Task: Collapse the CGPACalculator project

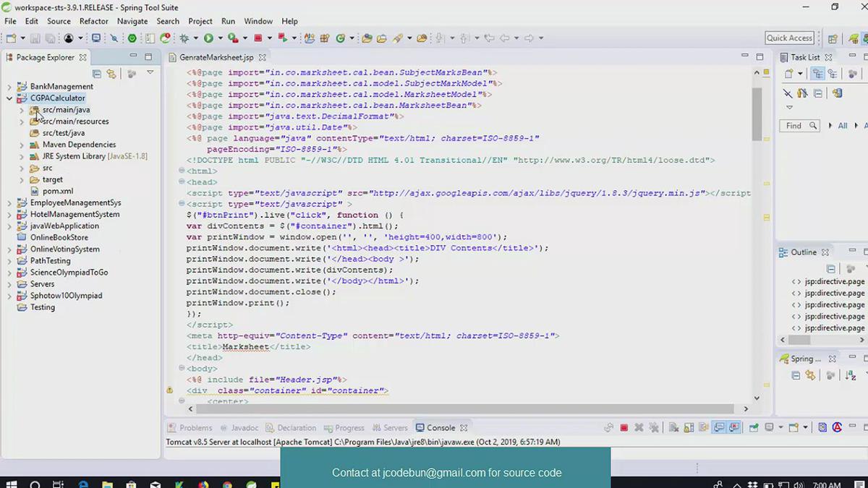Action: 9,98
